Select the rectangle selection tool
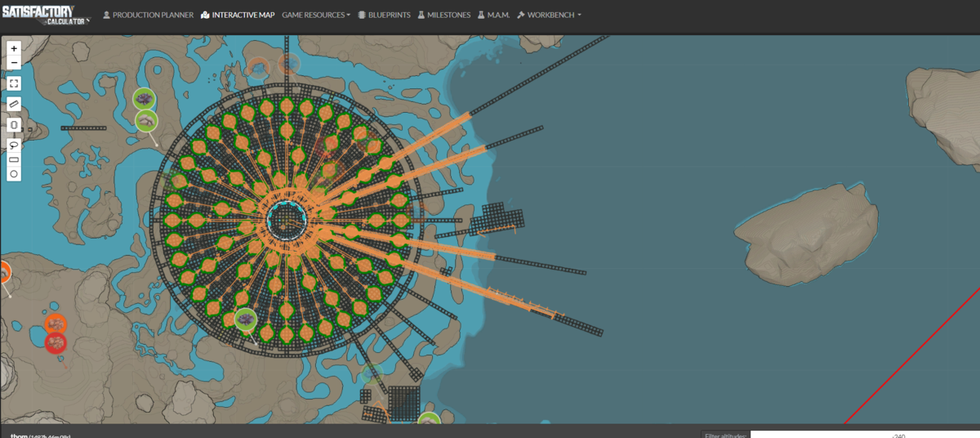 coord(14,159)
